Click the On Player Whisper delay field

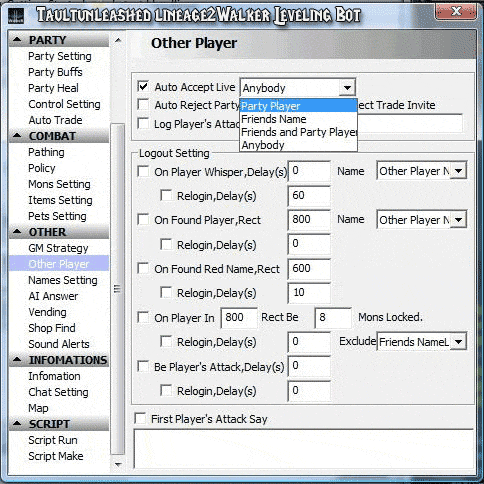[x=309, y=171]
